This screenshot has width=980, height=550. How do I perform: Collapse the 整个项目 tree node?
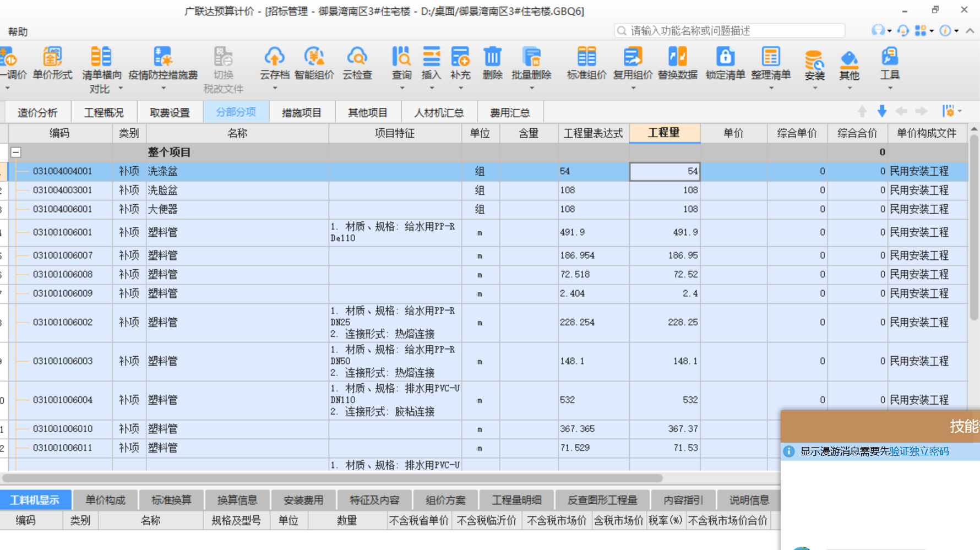click(x=16, y=153)
